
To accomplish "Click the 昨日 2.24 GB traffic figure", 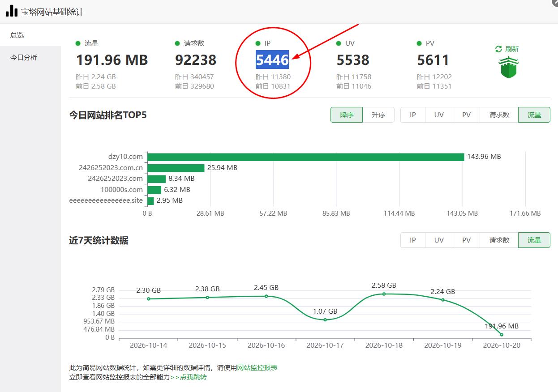I will coord(96,77).
